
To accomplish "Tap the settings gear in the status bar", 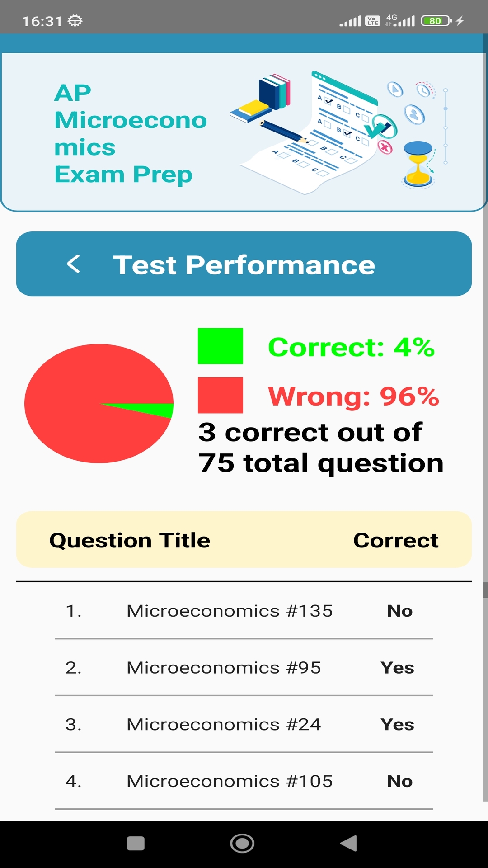I will [x=74, y=19].
